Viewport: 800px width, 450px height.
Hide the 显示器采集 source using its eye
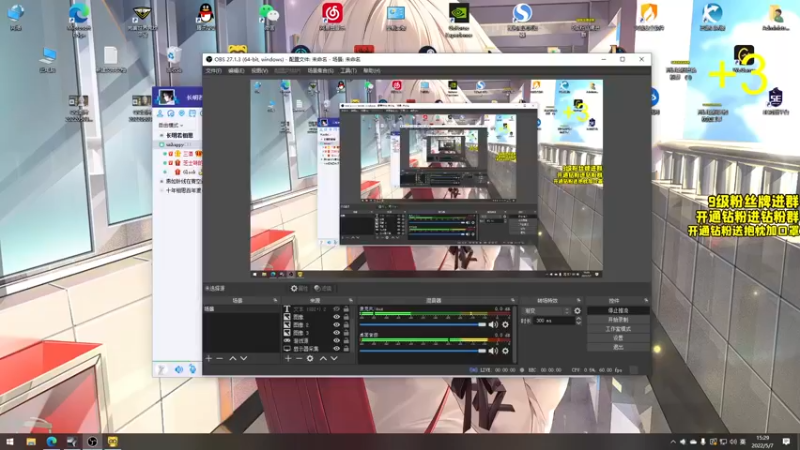click(337, 349)
